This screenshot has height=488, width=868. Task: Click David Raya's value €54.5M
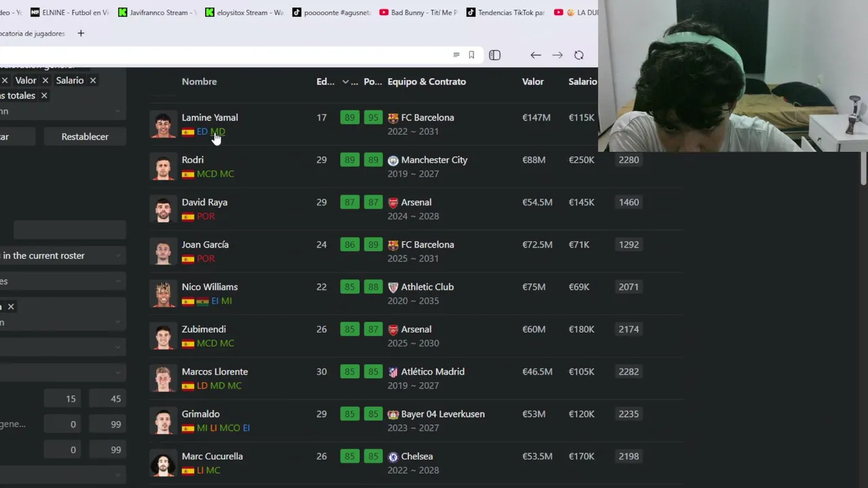[x=537, y=202]
